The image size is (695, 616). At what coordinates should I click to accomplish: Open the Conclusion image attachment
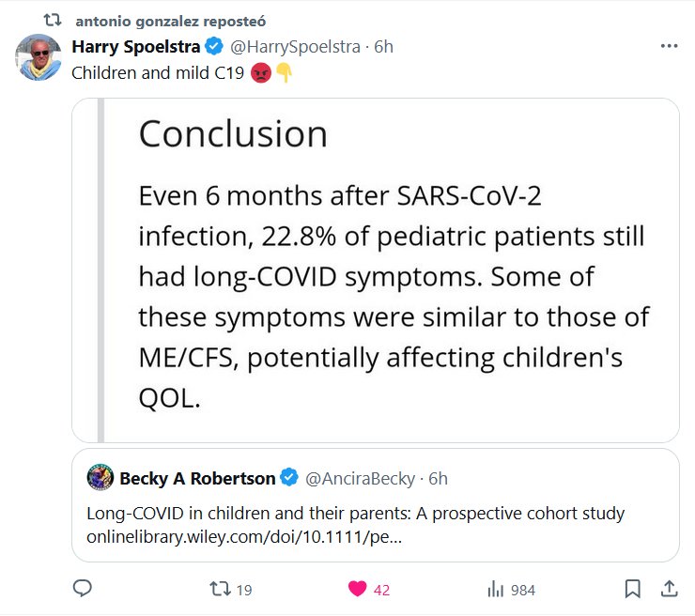376,270
